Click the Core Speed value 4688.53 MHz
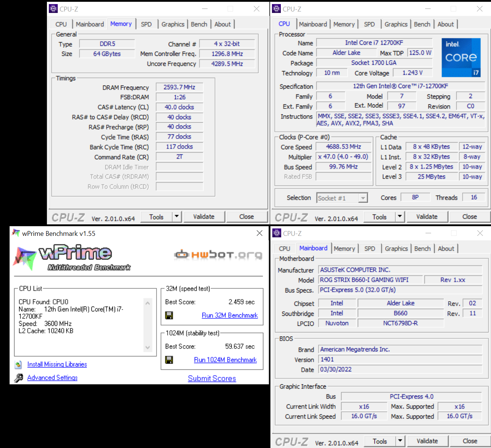491x448 pixels. (x=343, y=147)
